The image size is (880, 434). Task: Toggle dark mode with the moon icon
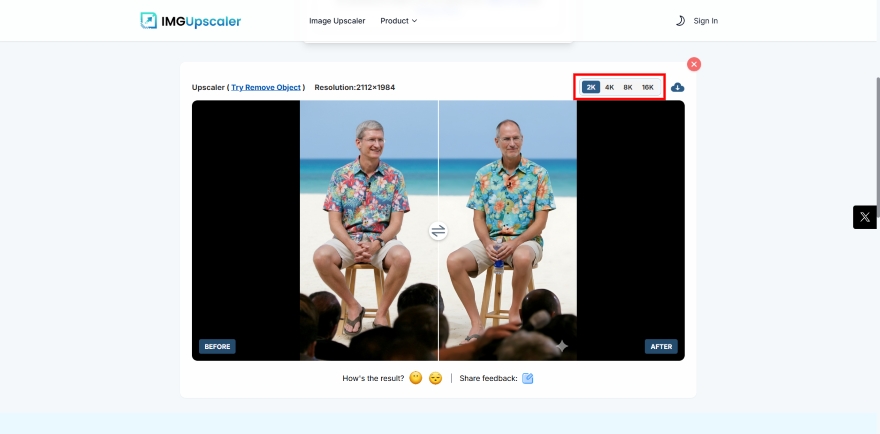tap(680, 21)
